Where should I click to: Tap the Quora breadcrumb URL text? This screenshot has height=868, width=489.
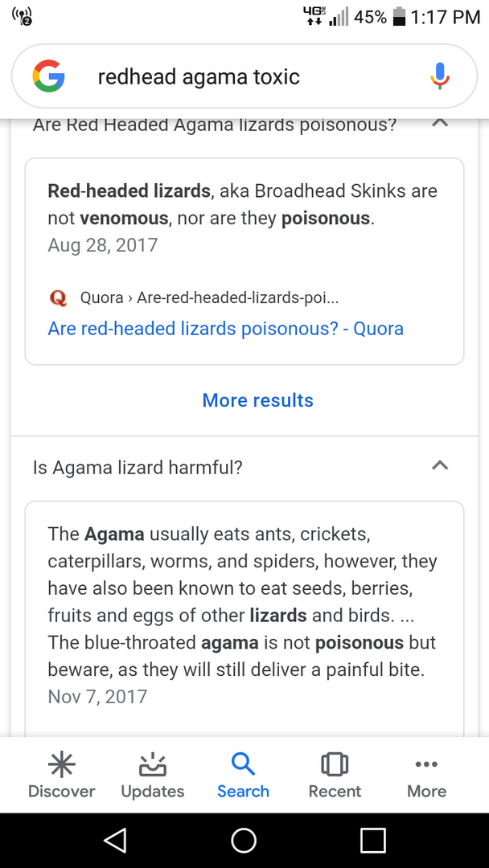click(209, 298)
